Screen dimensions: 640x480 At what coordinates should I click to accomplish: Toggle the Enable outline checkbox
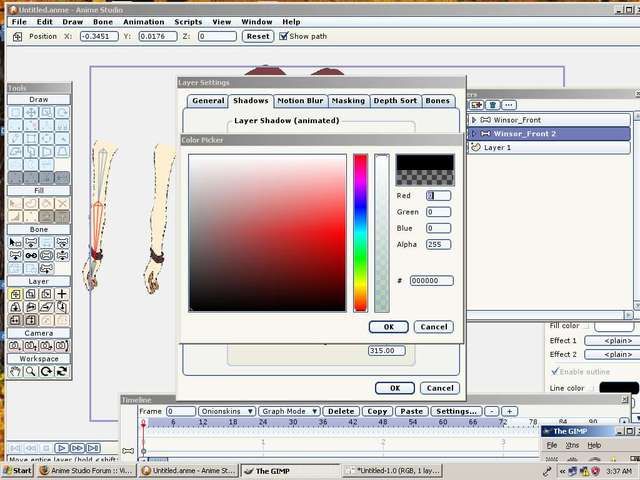(x=554, y=371)
